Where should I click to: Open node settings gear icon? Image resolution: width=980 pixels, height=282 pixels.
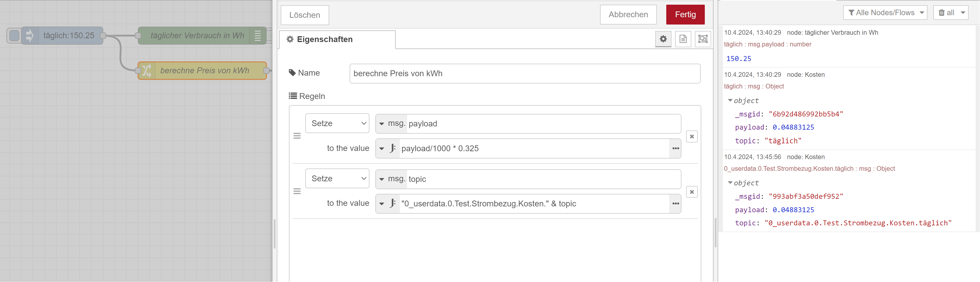coord(663,39)
